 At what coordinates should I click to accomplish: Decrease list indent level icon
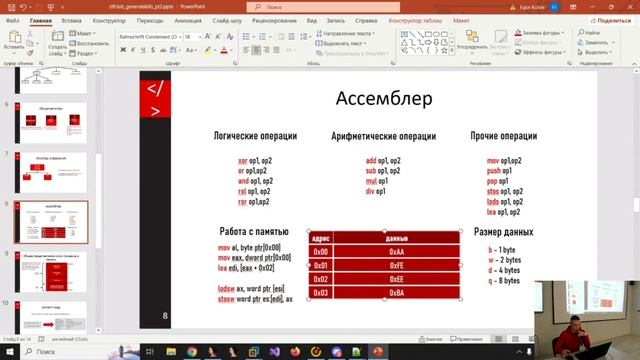pos(281,37)
